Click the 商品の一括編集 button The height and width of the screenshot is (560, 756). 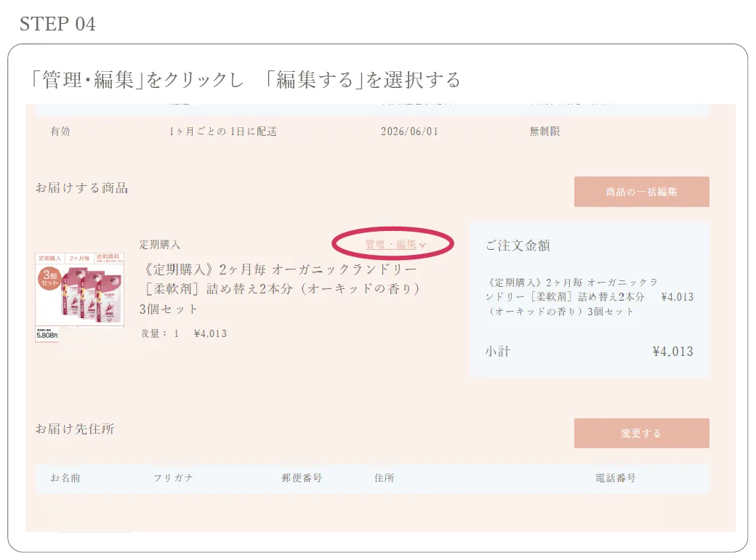642,192
